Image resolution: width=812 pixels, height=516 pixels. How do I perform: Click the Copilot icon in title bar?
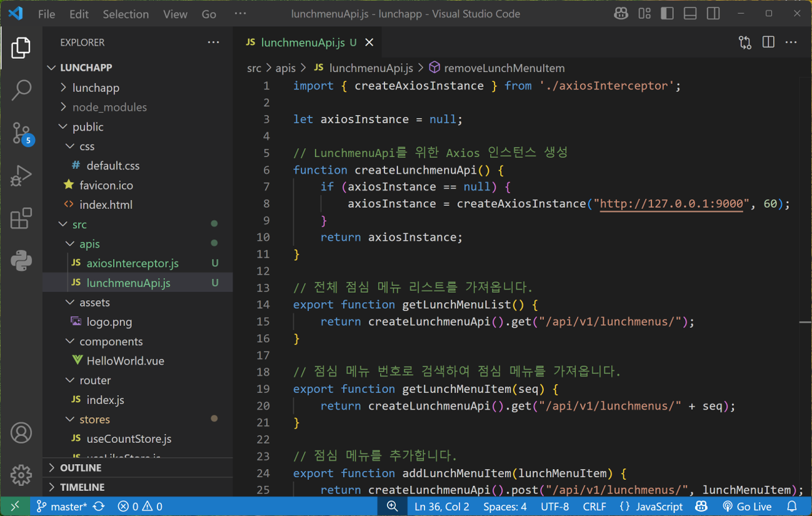coord(621,13)
